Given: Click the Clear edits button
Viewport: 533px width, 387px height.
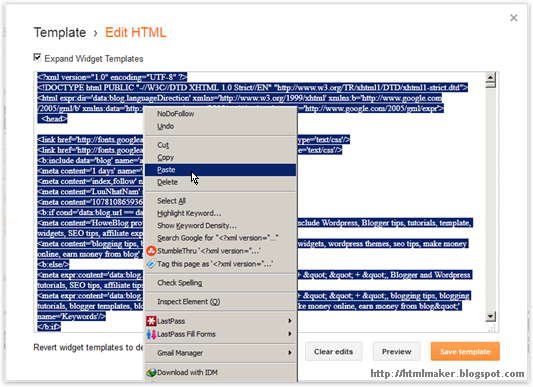Looking at the screenshot, I should point(333,352).
